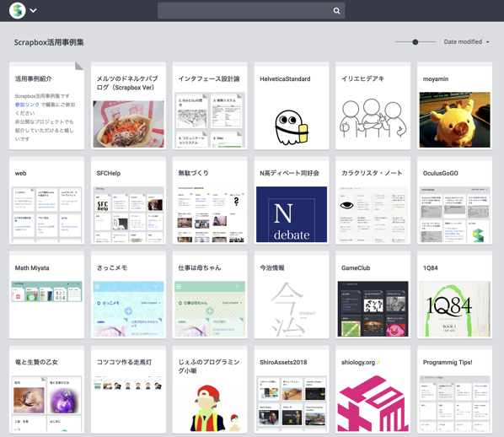Screen dimensions: 504x437
Task: Open the moyamin giraffe card
Action: pos(454,105)
